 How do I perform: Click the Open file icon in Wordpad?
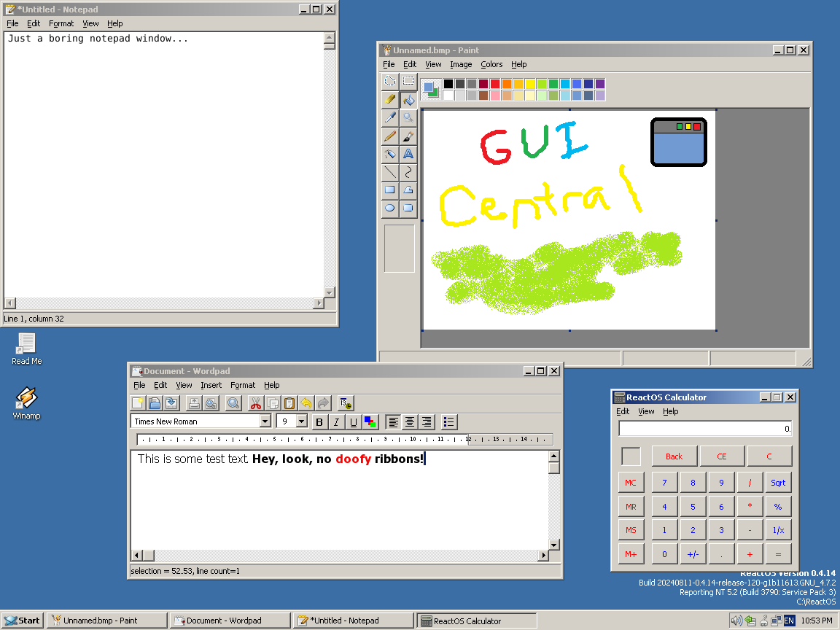pyautogui.click(x=155, y=403)
